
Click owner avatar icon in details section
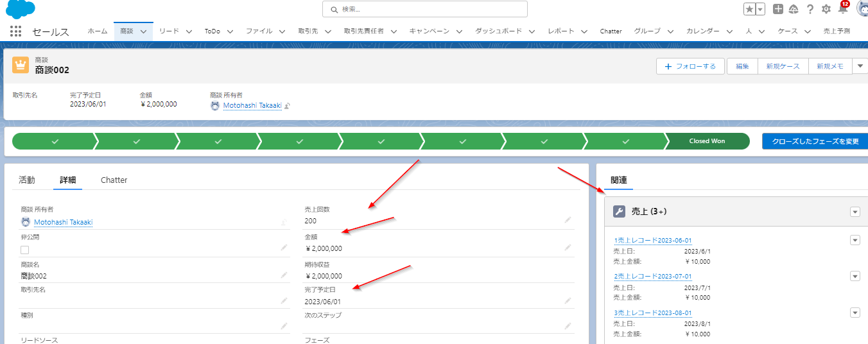point(26,222)
